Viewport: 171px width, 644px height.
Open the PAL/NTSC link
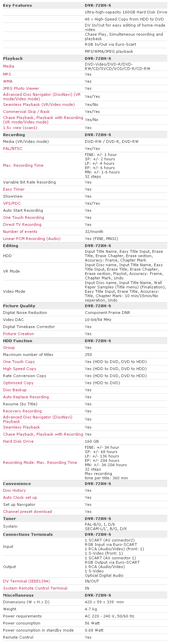click(13, 149)
